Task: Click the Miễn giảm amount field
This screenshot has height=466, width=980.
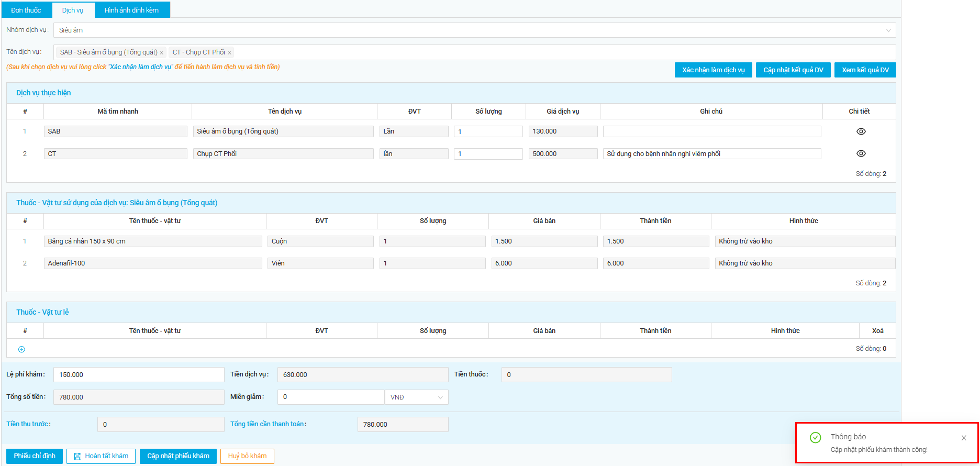Action: 331,397
